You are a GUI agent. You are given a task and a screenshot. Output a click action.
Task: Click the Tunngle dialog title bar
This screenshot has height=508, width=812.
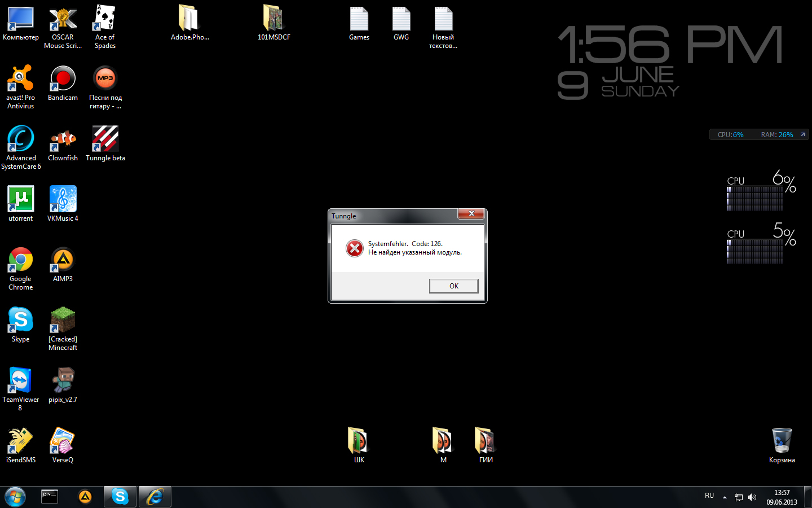394,216
